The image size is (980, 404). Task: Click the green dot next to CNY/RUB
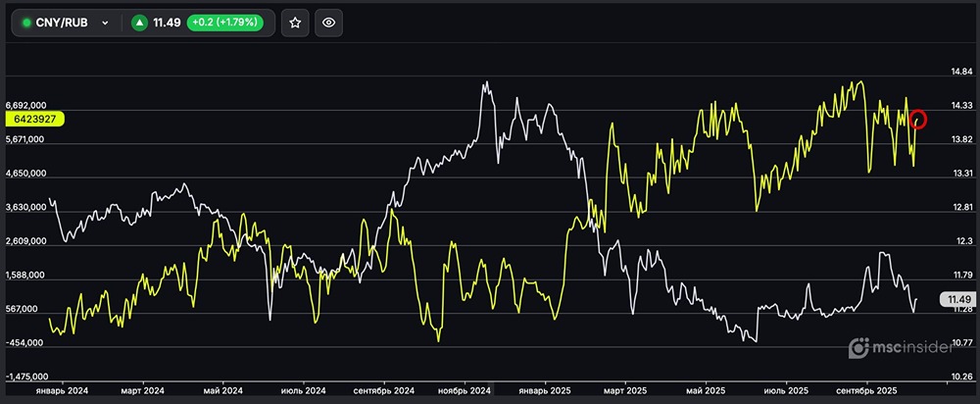click(26, 23)
